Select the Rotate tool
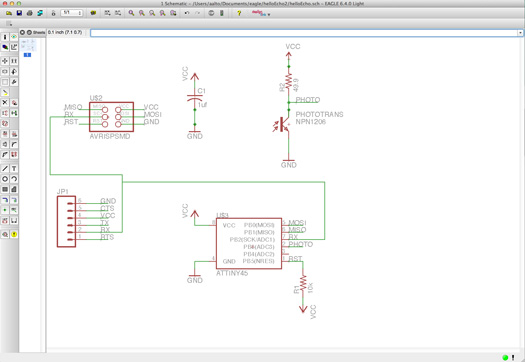The width and height of the screenshot is (525, 362). tap(14, 71)
